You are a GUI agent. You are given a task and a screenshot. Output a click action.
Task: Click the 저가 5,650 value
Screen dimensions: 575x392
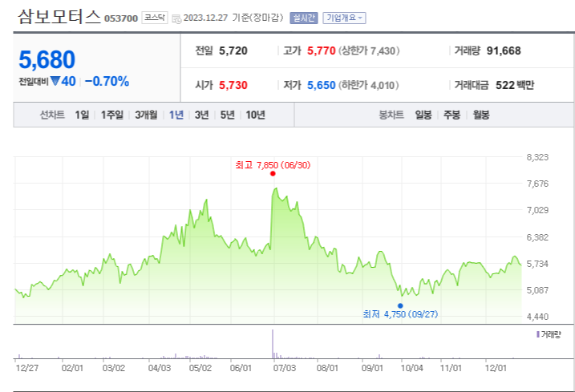tap(322, 85)
